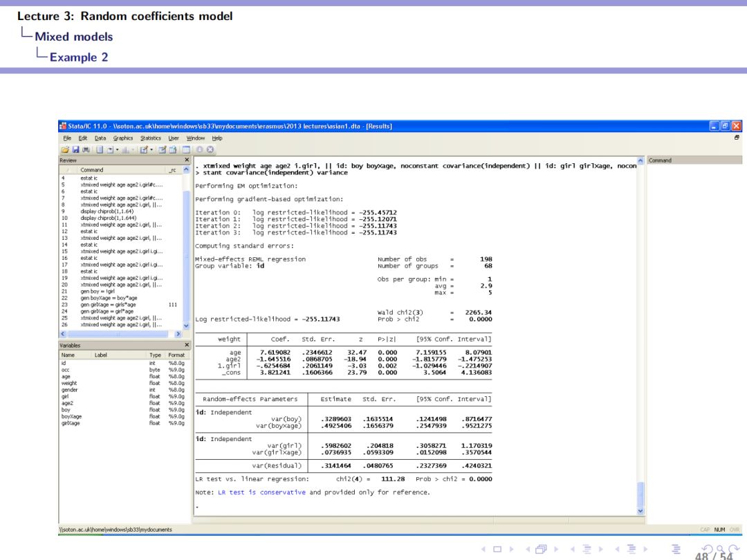Click the _rc column header in Review
Image resolution: width=747 pixels, height=560 pixels.
tap(173, 170)
